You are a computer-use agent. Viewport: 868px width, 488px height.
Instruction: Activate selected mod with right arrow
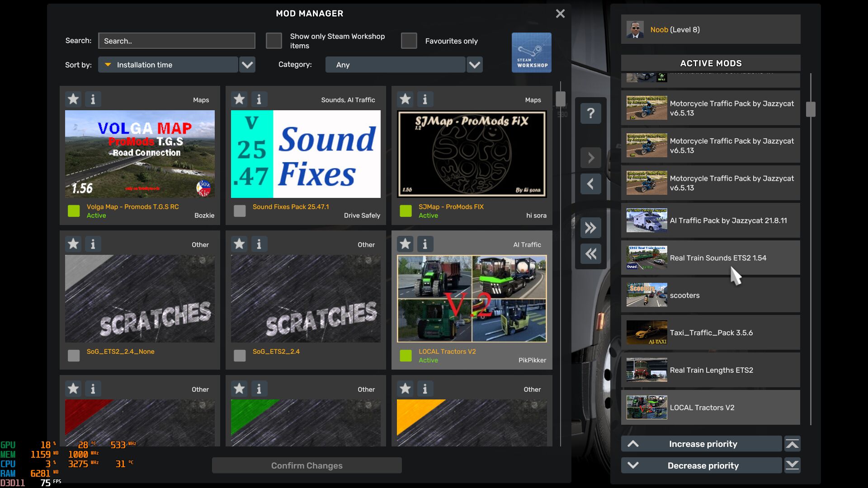[590, 158]
